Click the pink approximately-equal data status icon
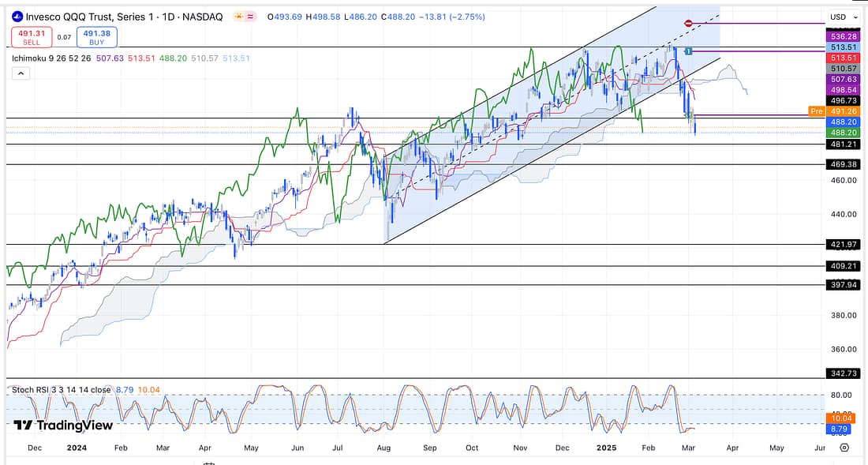Image resolution: width=868 pixels, height=465 pixels. [252, 17]
